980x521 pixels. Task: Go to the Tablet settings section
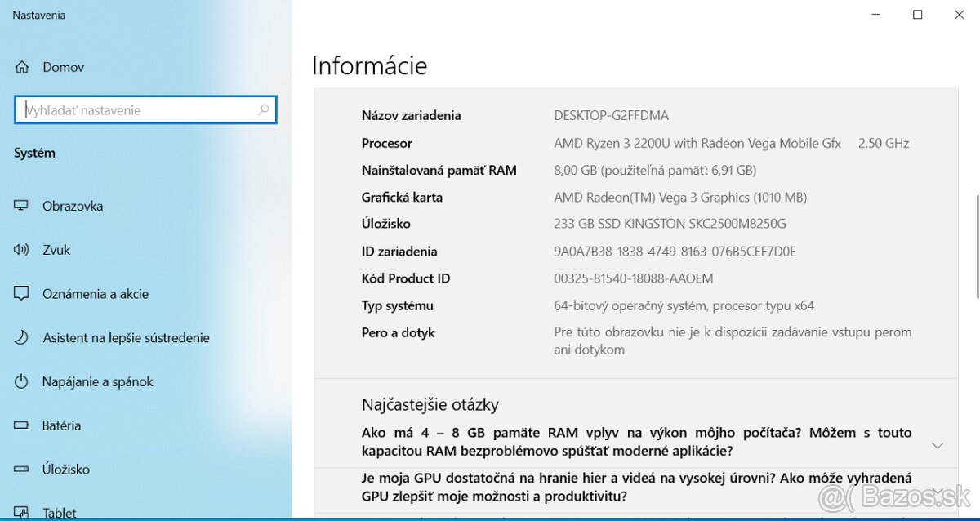59,513
